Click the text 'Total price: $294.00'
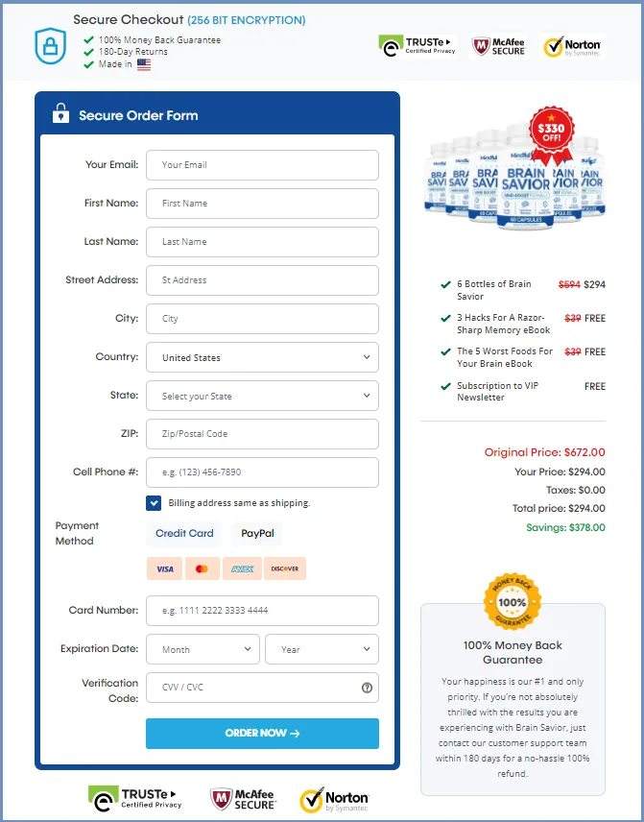 click(559, 509)
